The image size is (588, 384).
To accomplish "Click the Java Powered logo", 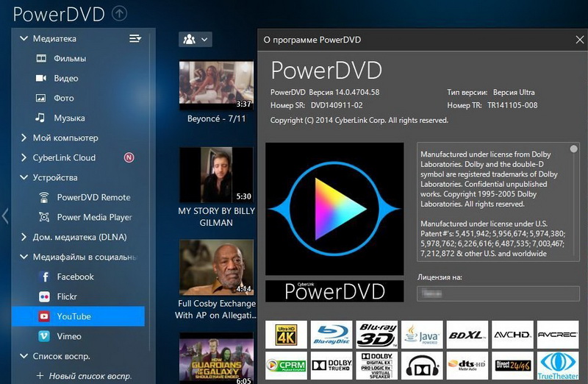I will [x=422, y=335].
